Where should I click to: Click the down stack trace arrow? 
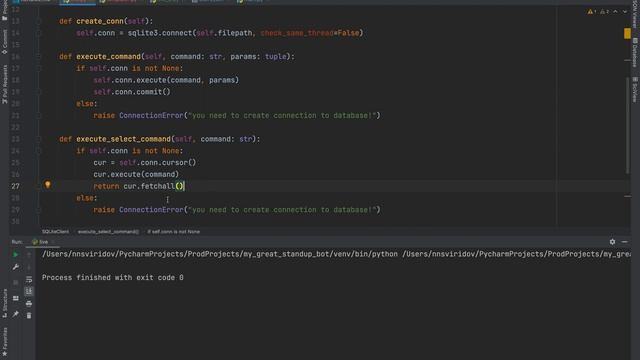[29, 267]
